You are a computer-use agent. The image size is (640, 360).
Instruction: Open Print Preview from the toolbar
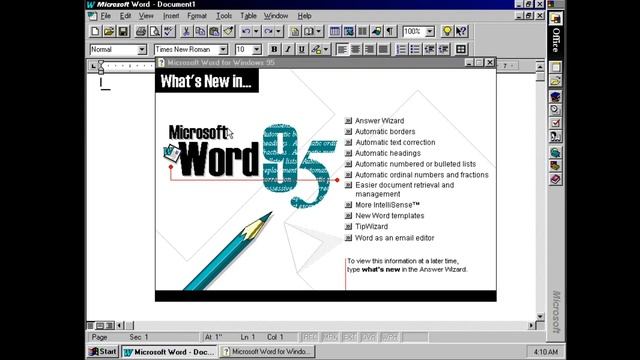[155, 31]
